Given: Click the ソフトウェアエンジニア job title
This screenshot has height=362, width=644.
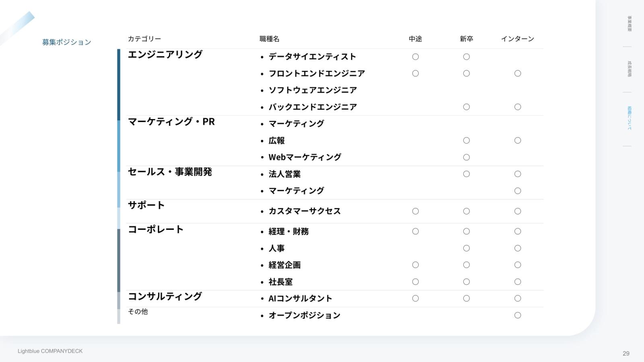Looking at the screenshot, I should [x=313, y=90].
